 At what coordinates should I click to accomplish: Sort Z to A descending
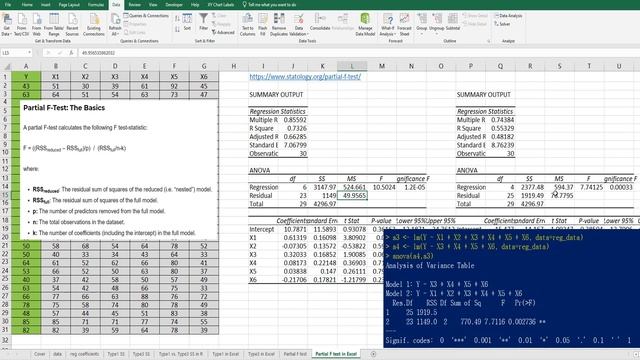pos(177,29)
